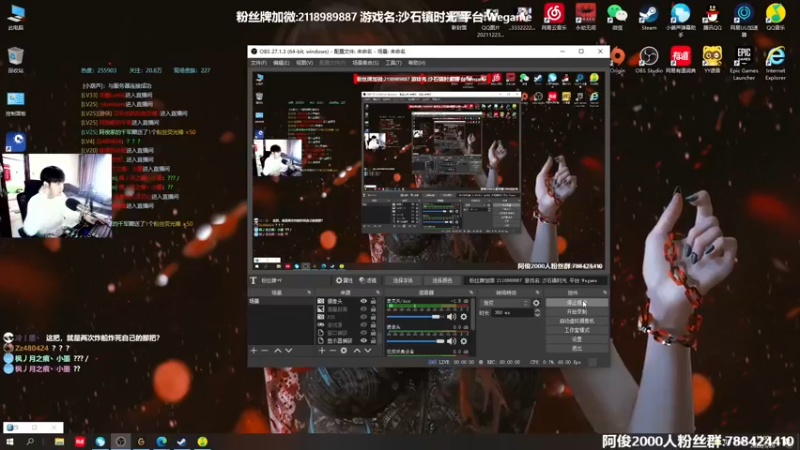Open the OBS Studio desktop shortcut
800x450 pixels.
[649, 60]
